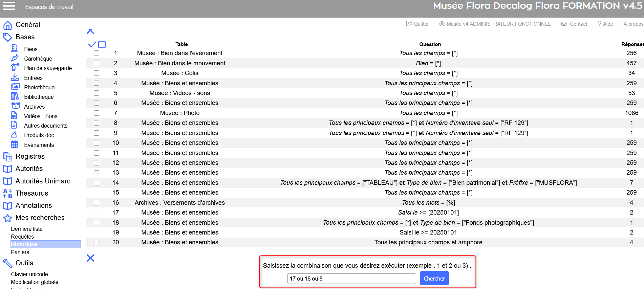Screen dimensions: 644x289
Task: Expand the Thesaurus section
Action: click(31, 193)
